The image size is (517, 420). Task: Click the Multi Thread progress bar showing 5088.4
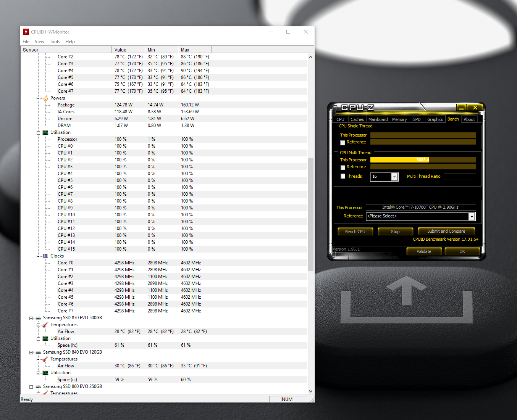point(423,160)
